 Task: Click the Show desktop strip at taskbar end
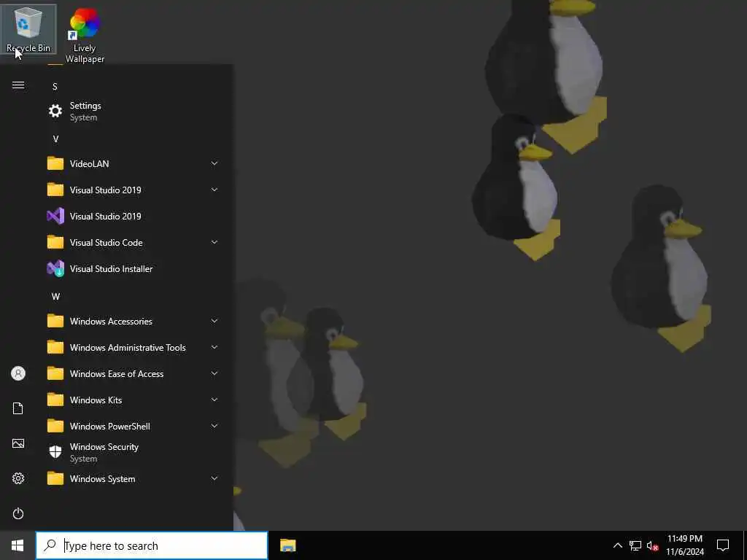[745, 545]
